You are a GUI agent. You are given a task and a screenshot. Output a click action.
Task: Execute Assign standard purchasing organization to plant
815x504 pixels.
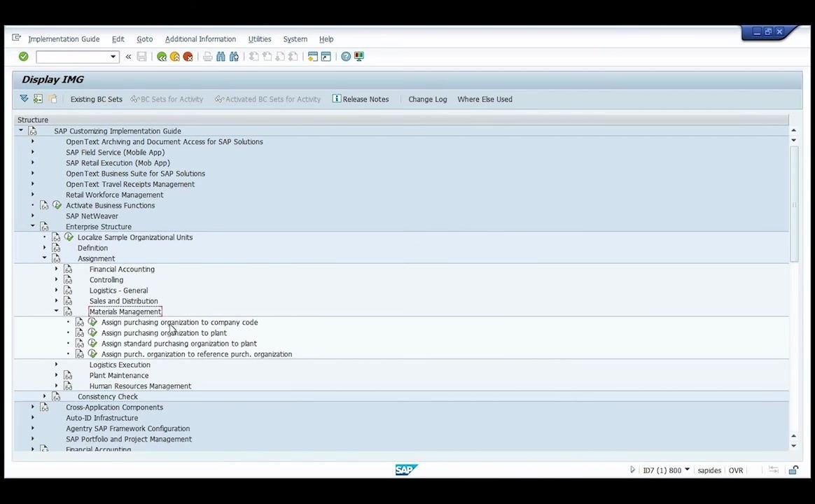point(92,343)
